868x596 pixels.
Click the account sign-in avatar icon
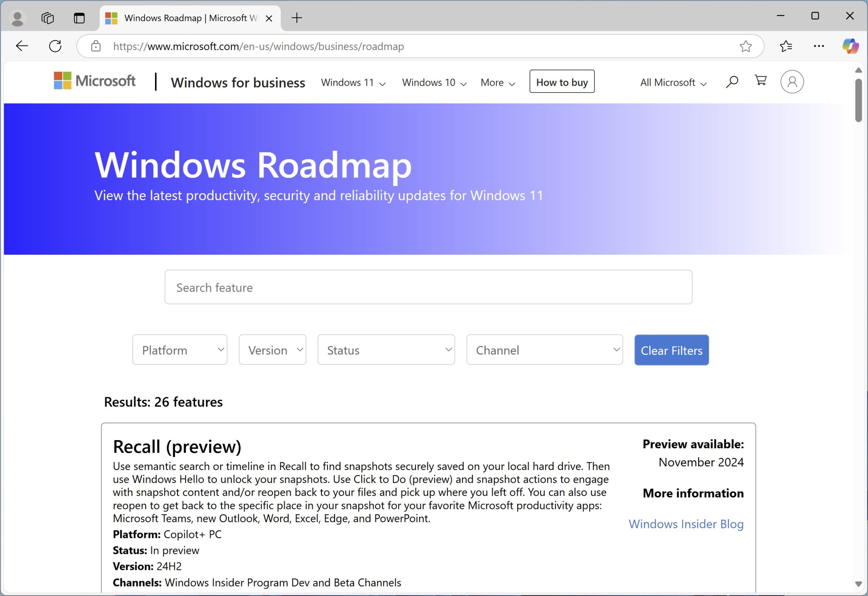(792, 82)
